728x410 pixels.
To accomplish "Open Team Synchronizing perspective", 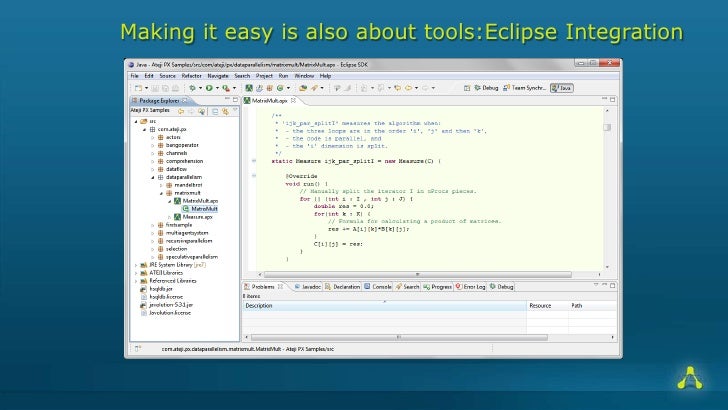I will coord(524,88).
